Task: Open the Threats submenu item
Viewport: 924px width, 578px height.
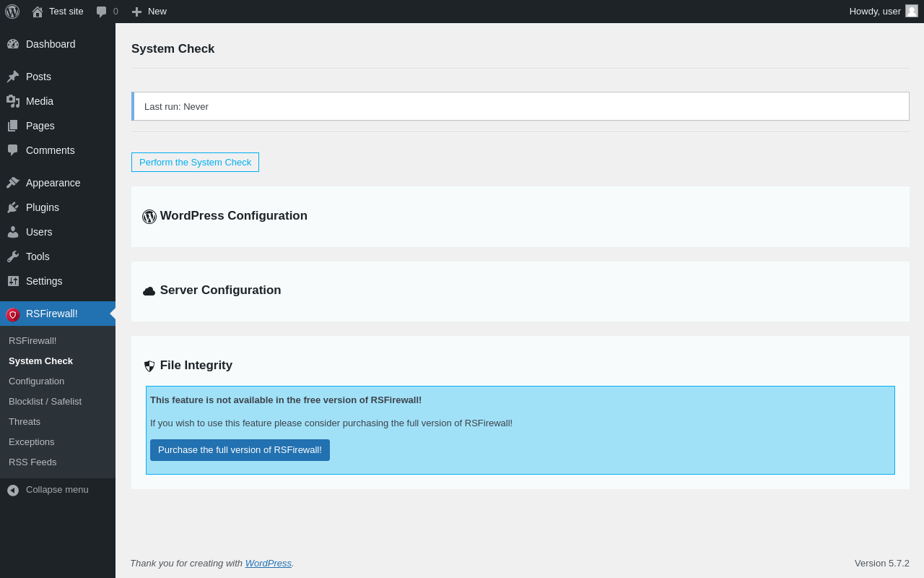Action: [25, 421]
